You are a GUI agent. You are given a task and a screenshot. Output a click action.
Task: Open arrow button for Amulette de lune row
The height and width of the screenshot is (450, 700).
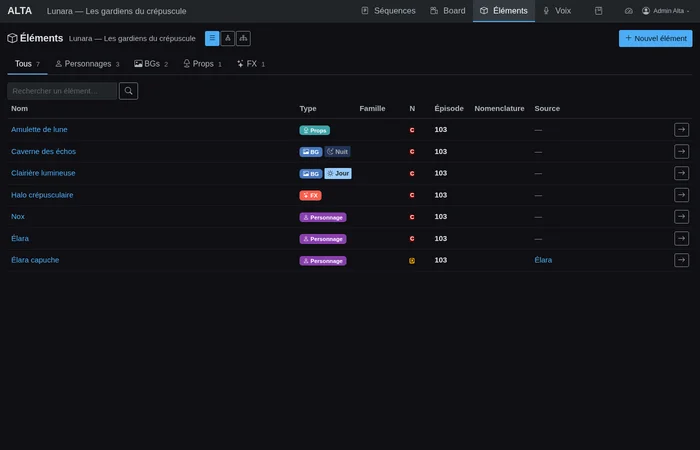pyautogui.click(x=681, y=130)
